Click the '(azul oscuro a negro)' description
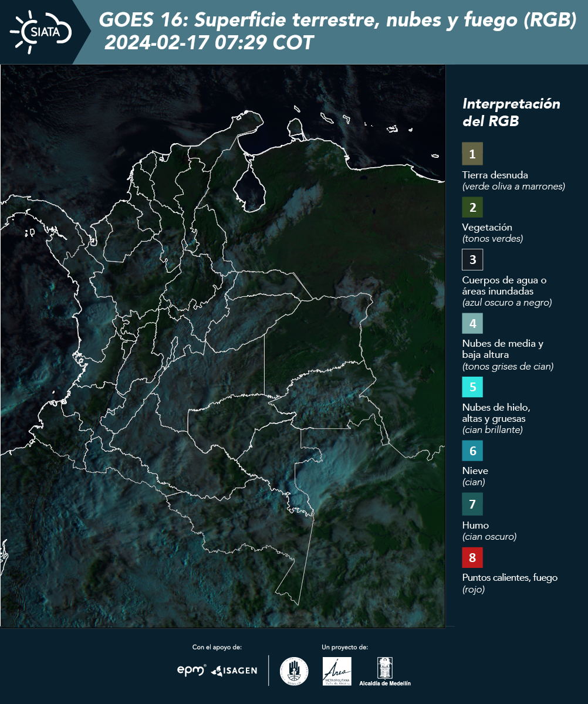The image size is (588, 704). coord(507,303)
